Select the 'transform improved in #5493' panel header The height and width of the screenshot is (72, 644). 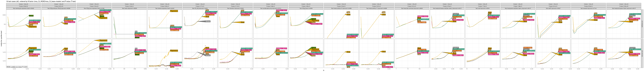point(235,8)
